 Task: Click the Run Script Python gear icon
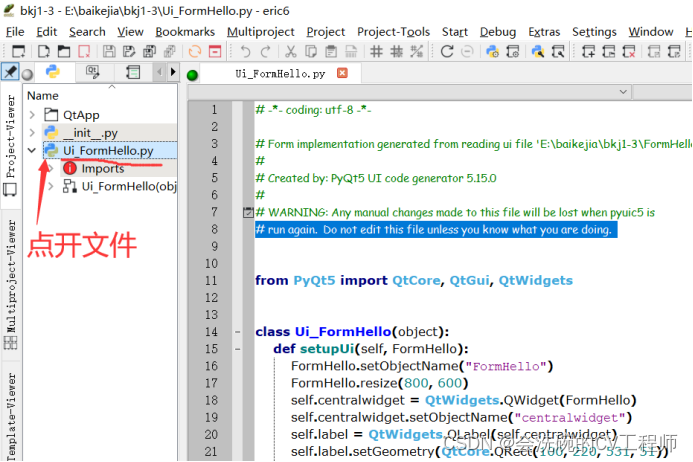coord(492,51)
